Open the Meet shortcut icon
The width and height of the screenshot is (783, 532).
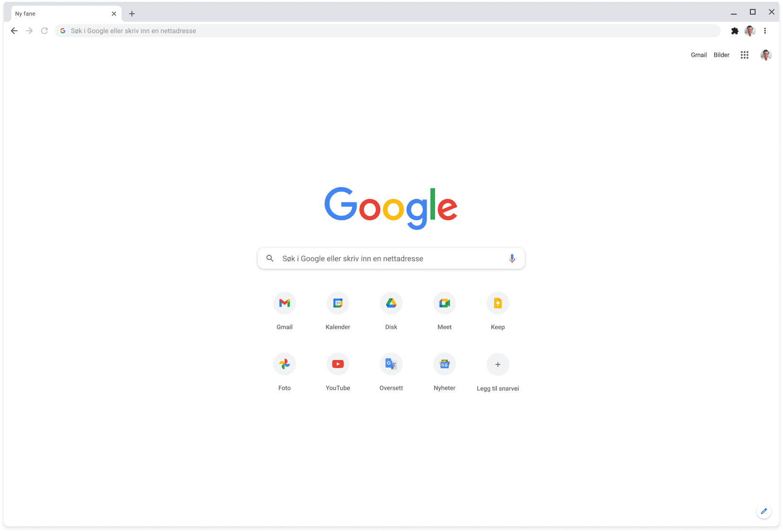tap(444, 303)
